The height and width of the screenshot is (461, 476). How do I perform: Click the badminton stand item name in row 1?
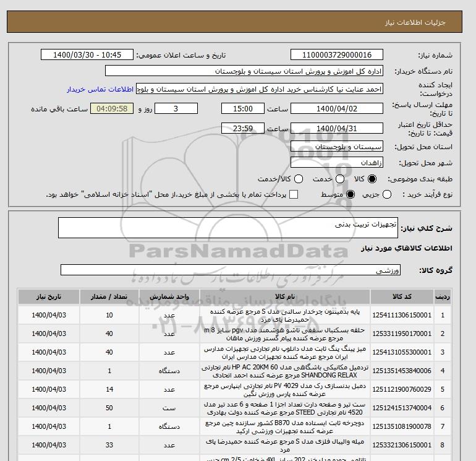click(x=285, y=316)
